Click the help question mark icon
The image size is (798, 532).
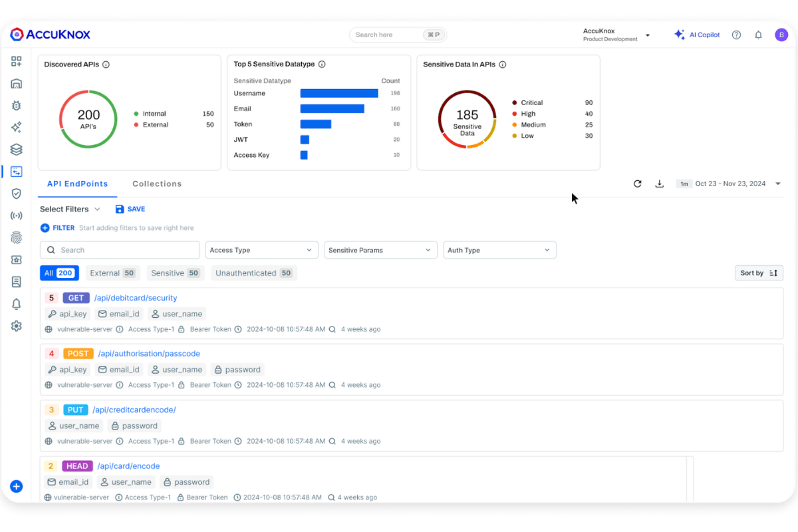click(x=736, y=35)
